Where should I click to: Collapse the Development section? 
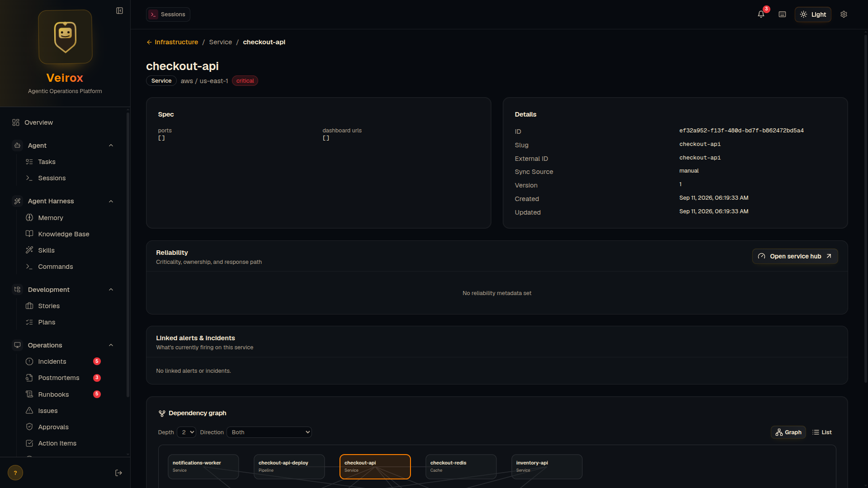(111, 290)
